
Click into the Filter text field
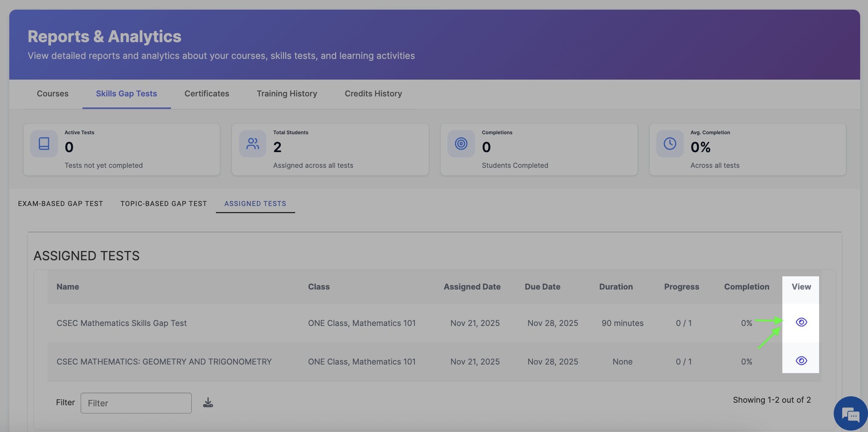(136, 403)
